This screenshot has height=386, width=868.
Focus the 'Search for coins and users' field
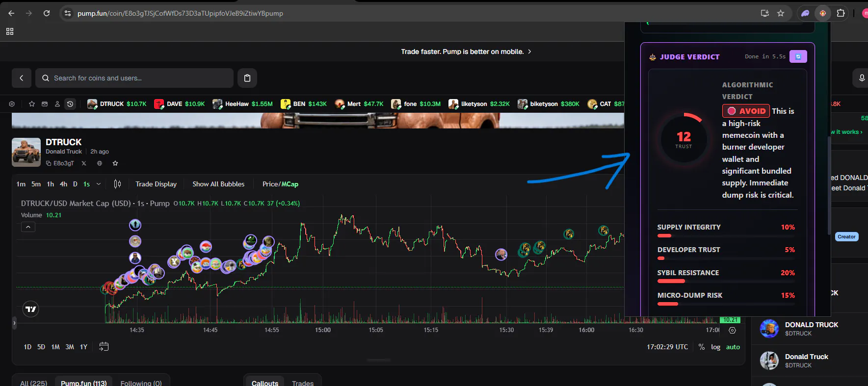click(134, 78)
